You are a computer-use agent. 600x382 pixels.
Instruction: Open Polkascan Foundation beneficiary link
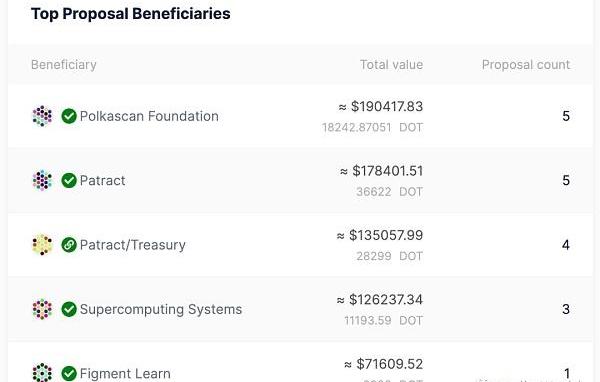click(149, 116)
